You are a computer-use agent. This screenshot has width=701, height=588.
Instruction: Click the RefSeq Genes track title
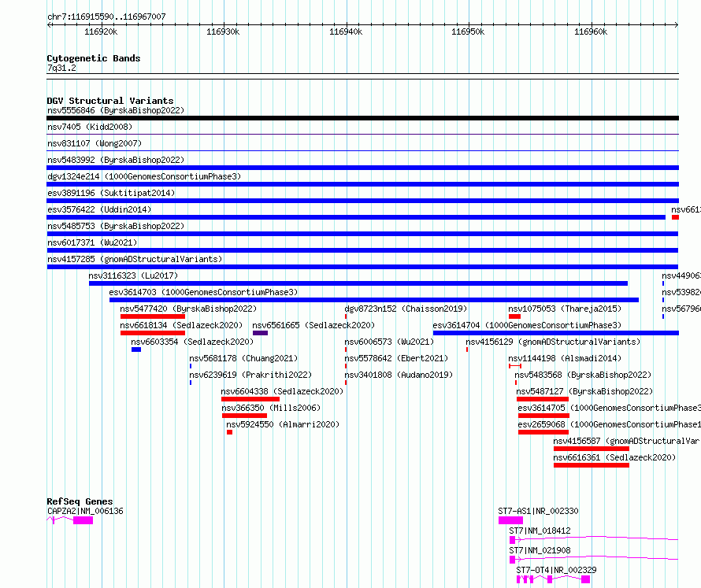80,501
